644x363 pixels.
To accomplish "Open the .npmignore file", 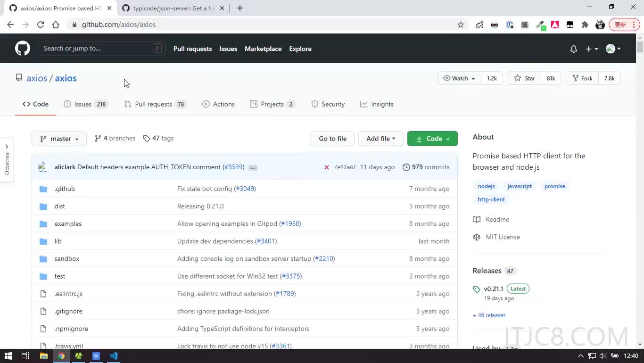I will point(71,329).
